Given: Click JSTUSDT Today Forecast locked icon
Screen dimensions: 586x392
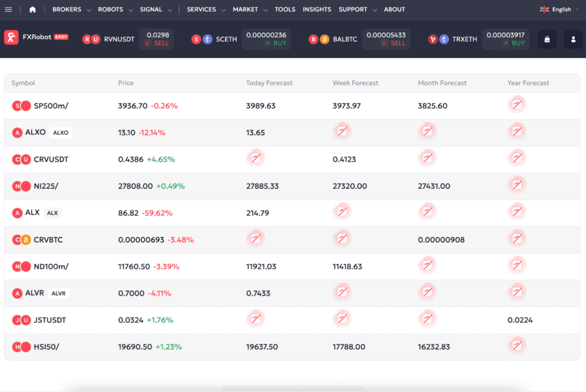Looking at the screenshot, I should pyautogui.click(x=256, y=319).
